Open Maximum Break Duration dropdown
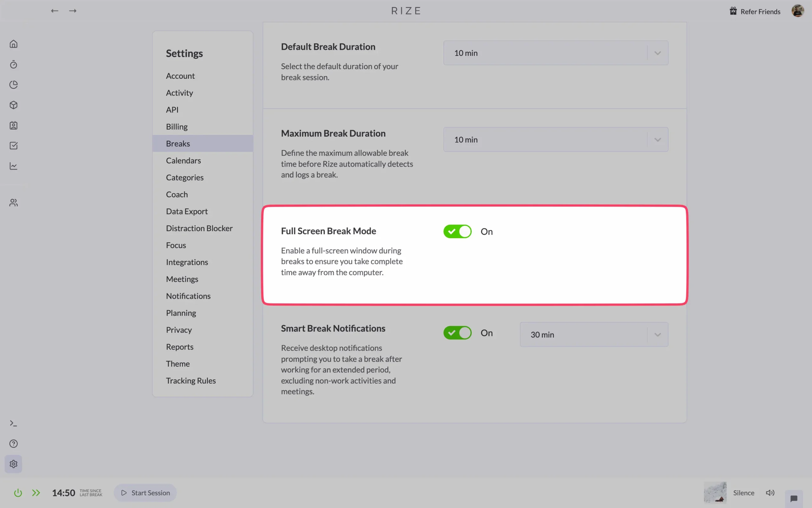Screen dimensions: 812x508 (556, 139)
